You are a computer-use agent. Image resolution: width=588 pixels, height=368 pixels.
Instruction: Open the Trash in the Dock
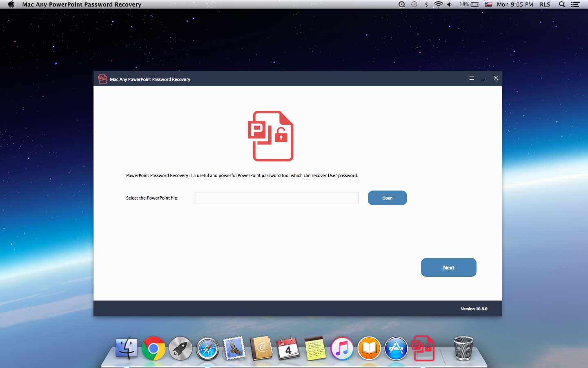coord(463,348)
